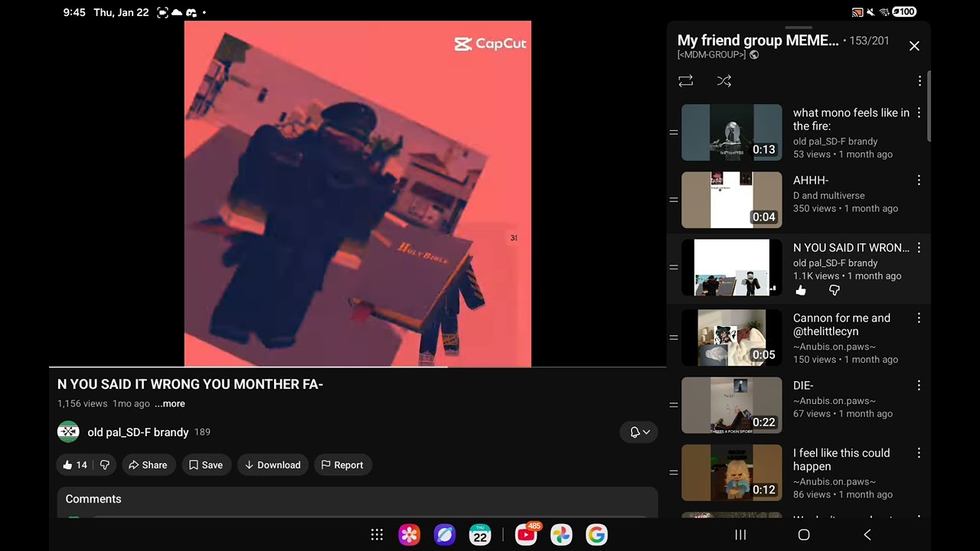Screen dimensions: 980x551
Task: Reorder handle for 'Cannon for me' row
Action: click(674, 337)
